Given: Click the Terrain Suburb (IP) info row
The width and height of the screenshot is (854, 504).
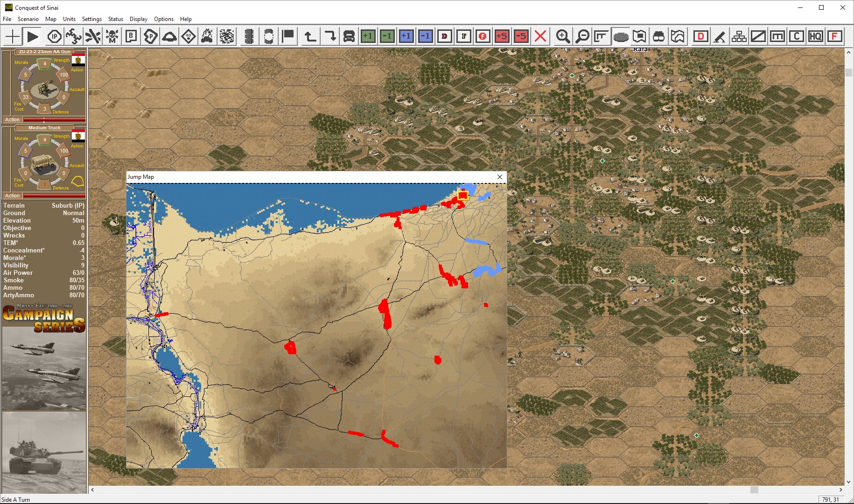Looking at the screenshot, I should click(44, 205).
